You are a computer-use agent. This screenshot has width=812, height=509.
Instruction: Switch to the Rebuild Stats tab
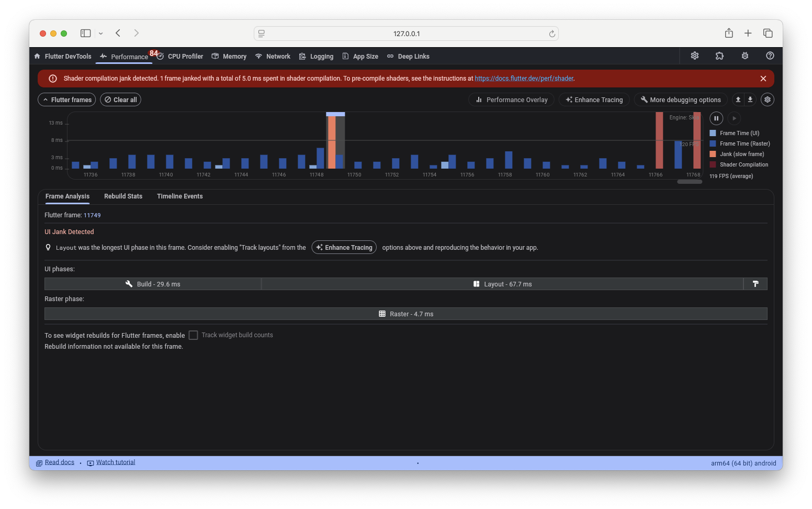coord(123,196)
